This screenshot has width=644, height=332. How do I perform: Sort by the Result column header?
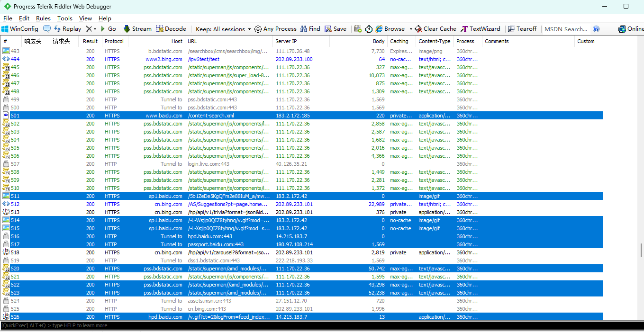click(x=90, y=41)
